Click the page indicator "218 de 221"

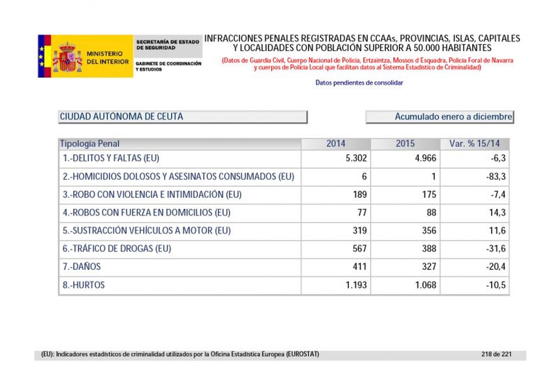tap(496, 354)
